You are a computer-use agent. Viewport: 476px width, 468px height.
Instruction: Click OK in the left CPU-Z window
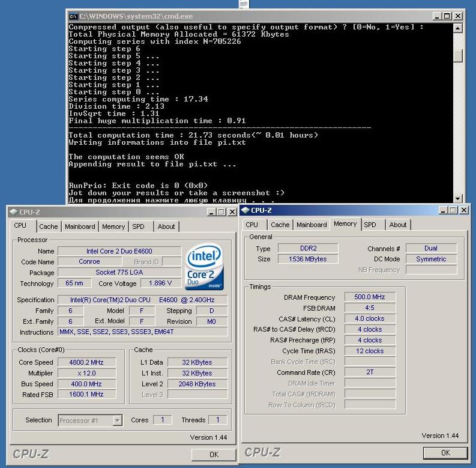pyautogui.click(x=214, y=454)
